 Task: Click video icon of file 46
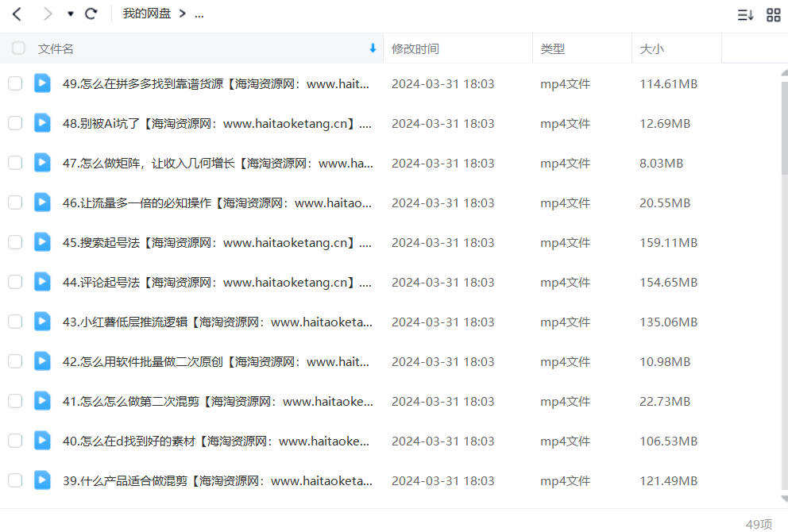coord(42,202)
